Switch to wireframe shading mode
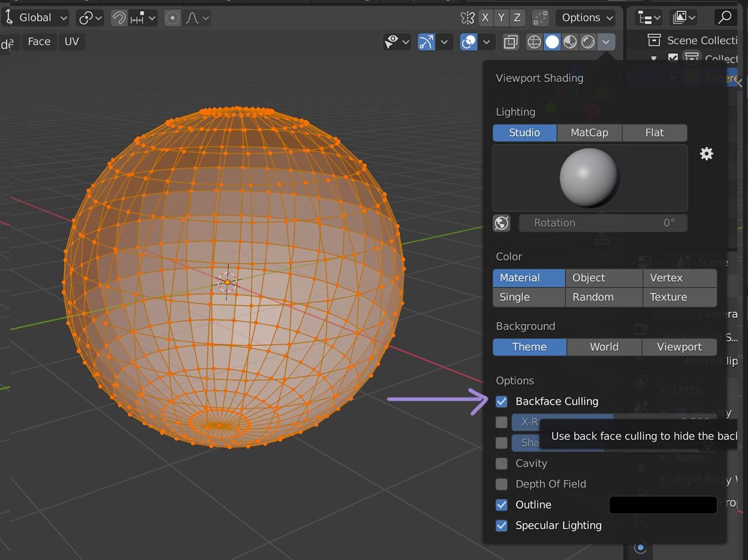Screen dimensions: 748x560 point(534,42)
